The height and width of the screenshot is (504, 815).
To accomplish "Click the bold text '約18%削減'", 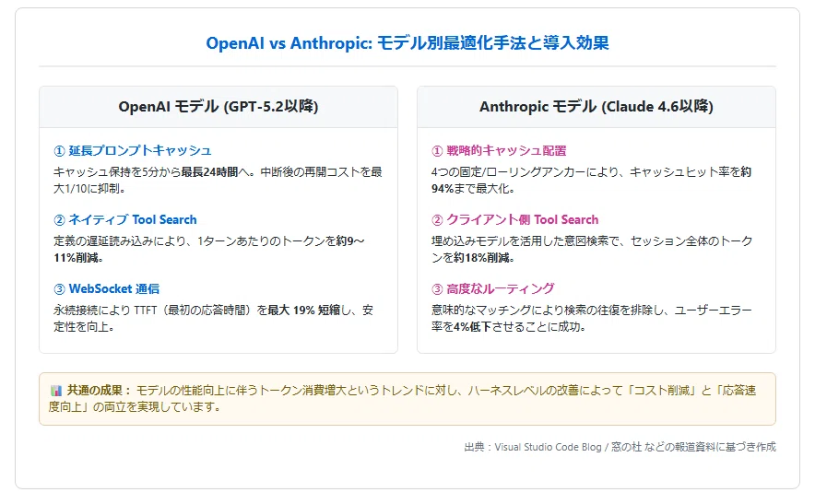I will (480, 258).
